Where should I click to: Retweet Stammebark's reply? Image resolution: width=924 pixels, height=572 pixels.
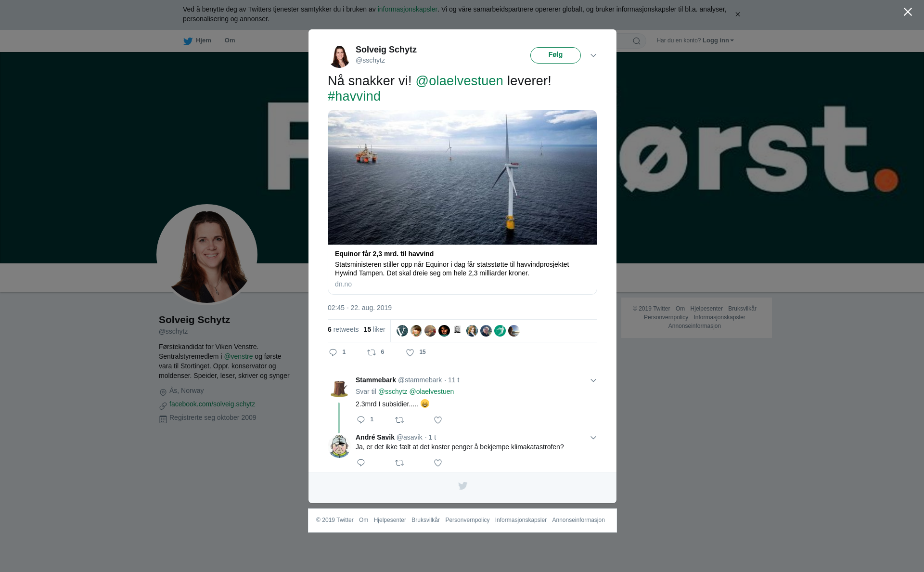(399, 420)
